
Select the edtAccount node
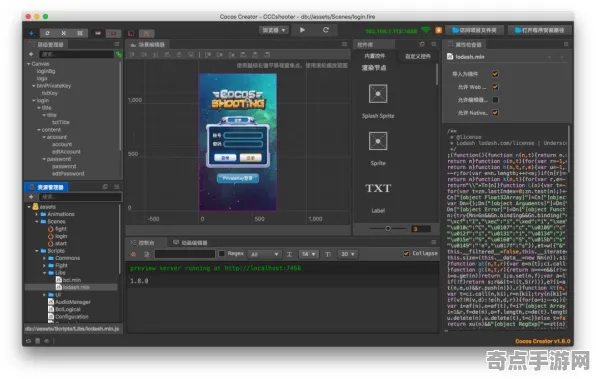pos(66,152)
